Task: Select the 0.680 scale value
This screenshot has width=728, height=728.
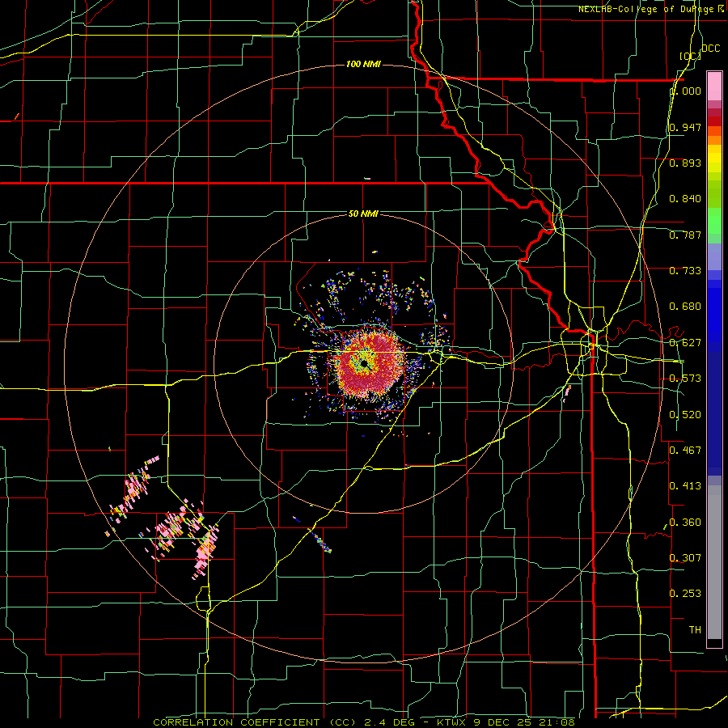Action: [x=685, y=307]
